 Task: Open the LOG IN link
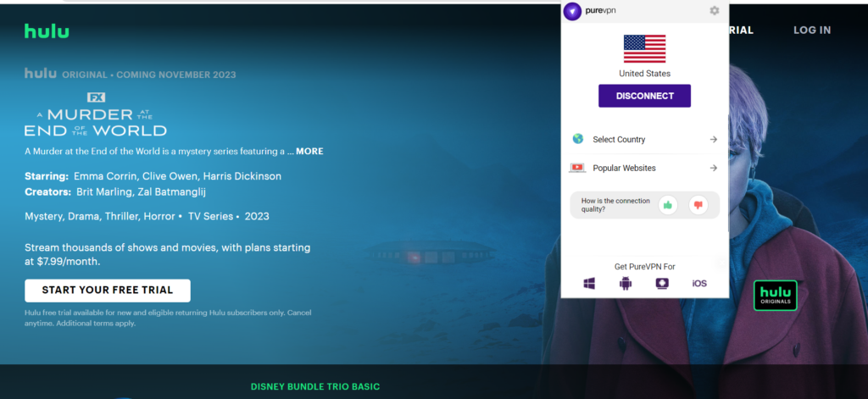pos(811,30)
